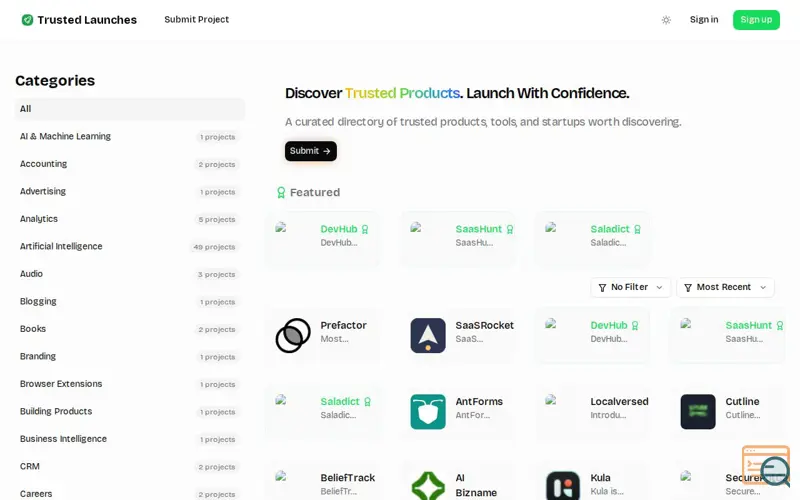Open the Cutline dark logo
The height and width of the screenshot is (500, 800).
pyautogui.click(x=697, y=412)
